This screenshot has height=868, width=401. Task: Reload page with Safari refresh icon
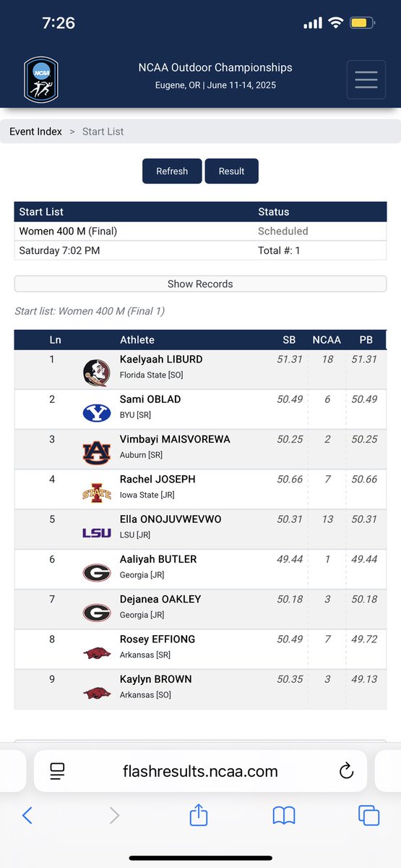(x=346, y=771)
